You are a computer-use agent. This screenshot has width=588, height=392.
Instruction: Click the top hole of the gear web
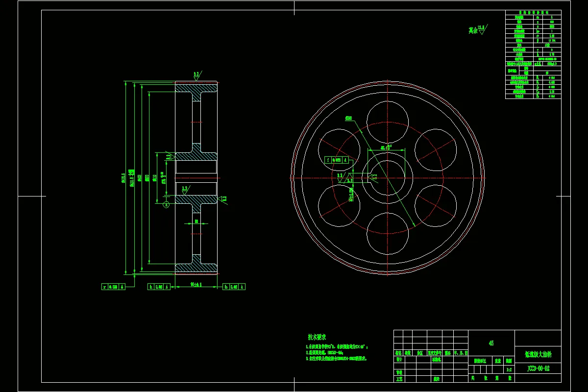[x=388, y=122]
